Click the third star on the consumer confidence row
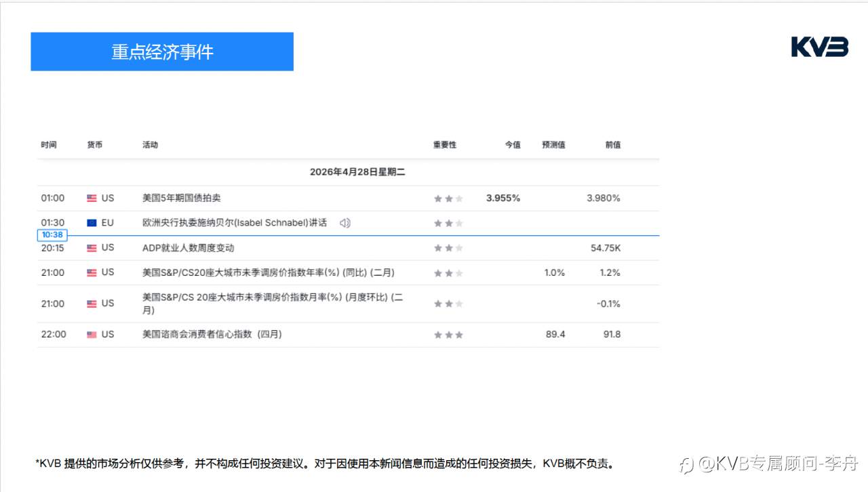 (459, 334)
